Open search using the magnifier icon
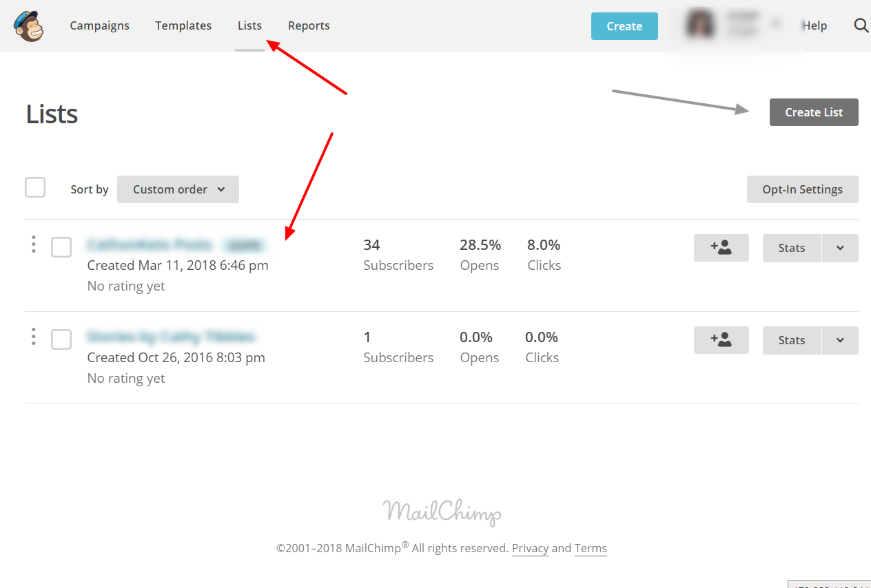 tap(861, 25)
